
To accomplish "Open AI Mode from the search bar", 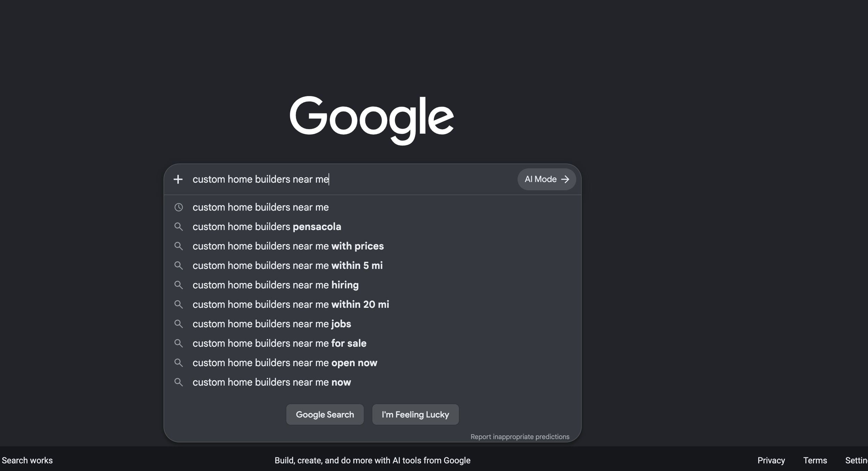I will click(x=546, y=179).
